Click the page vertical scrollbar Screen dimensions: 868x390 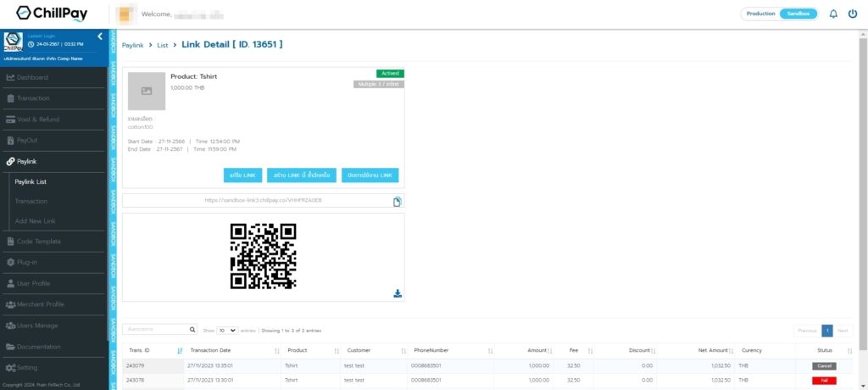tap(863, 194)
